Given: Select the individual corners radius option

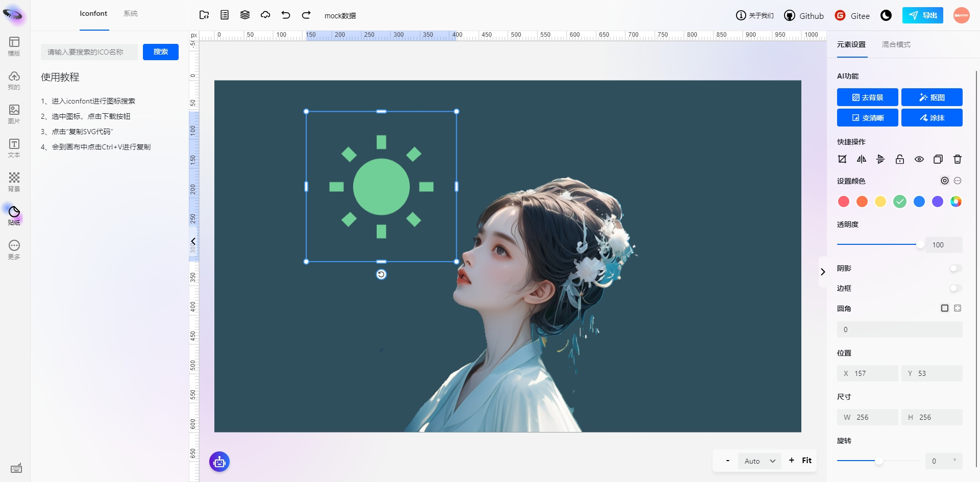Looking at the screenshot, I should coord(958,308).
